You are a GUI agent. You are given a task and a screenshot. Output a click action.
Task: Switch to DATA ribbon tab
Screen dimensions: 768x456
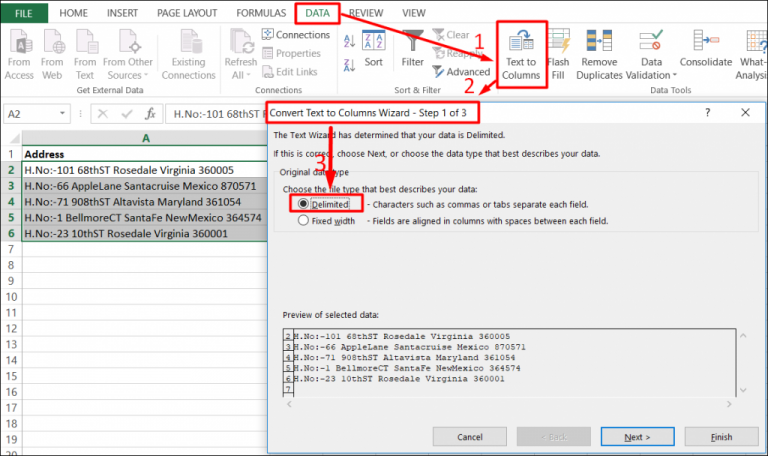point(317,13)
